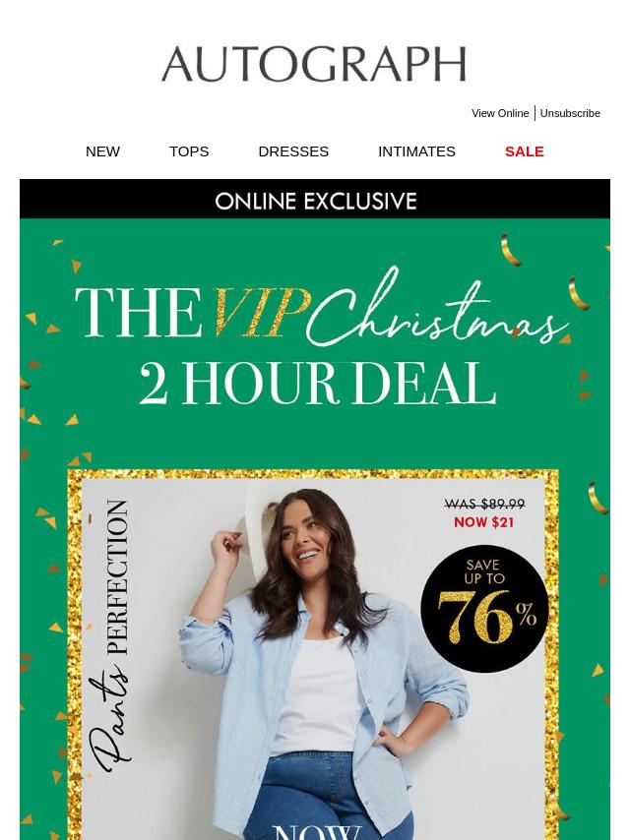Select the 2 HOUR DEAL heading
Image resolution: width=630 pixels, height=840 pixels.
[x=317, y=384]
